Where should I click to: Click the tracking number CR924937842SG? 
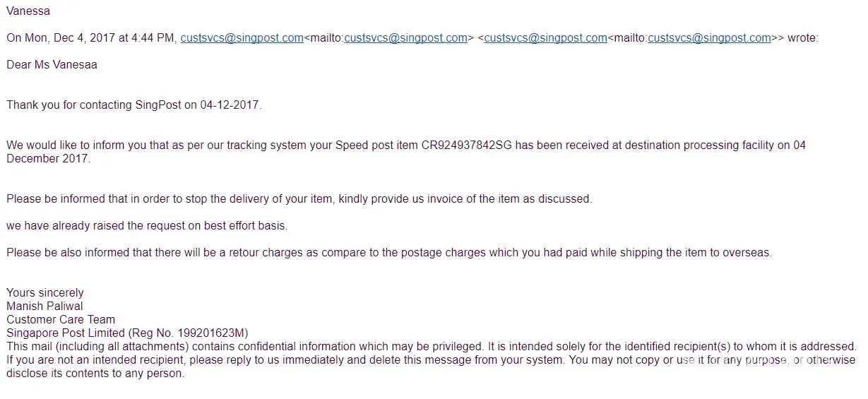point(467,145)
